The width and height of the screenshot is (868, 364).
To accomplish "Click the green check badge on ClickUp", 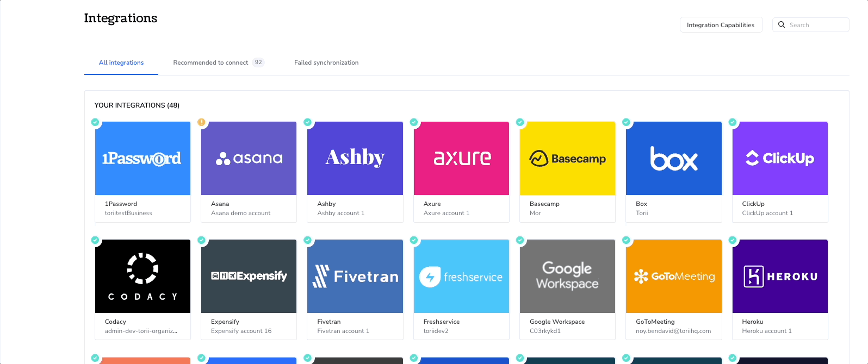I will click(733, 122).
